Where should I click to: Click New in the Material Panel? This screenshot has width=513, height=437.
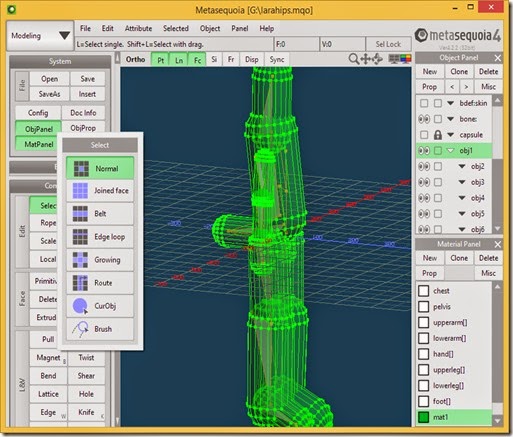point(430,258)
